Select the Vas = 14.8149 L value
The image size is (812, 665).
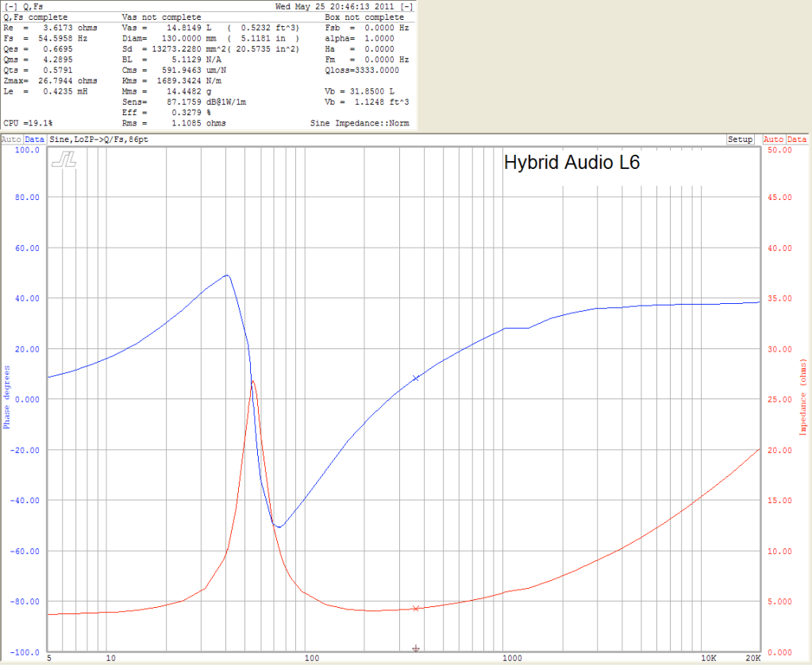pyautogui.click(x=167, y=28)
